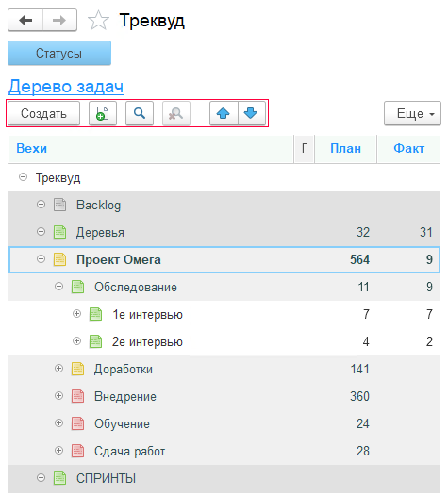Click the План column header
The image size is (448, 496).
click(345, 148)
